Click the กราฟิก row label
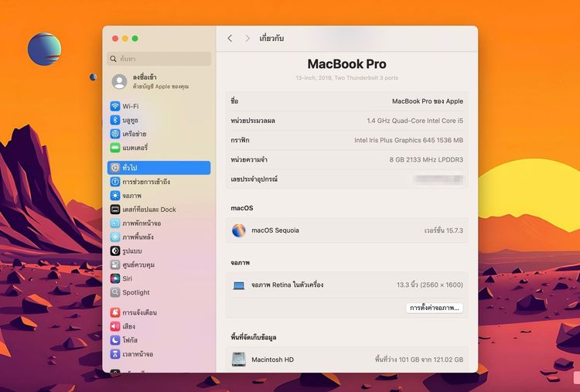This screenshot has width=580, height=392. click(240, 140)
